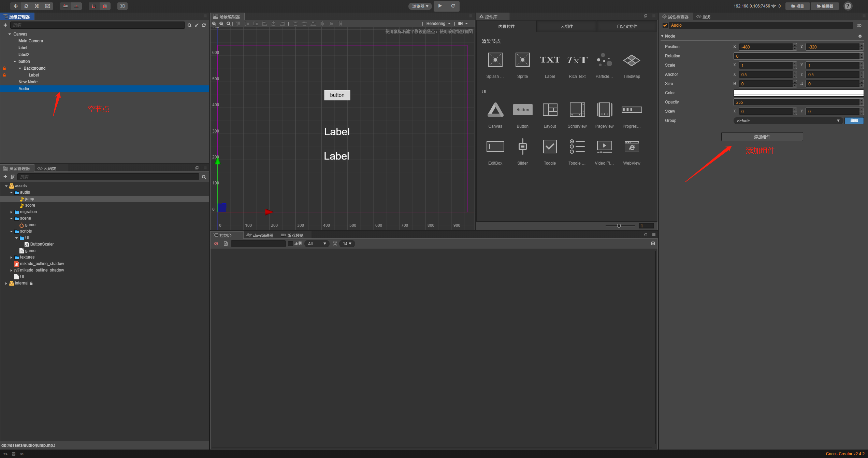
Task: Select the Rotate tool
Action: point(26,6)
